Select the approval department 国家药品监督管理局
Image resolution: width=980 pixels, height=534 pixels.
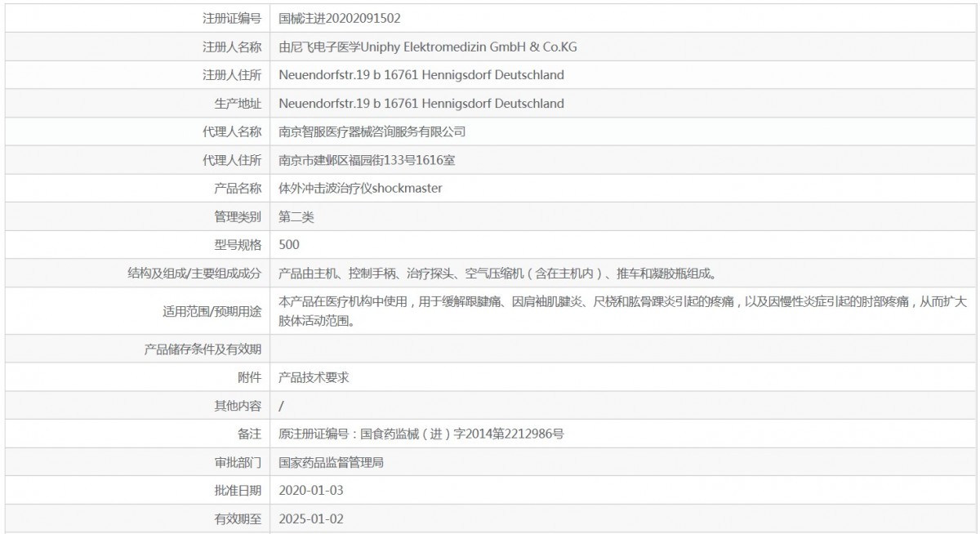pos(331,462)
